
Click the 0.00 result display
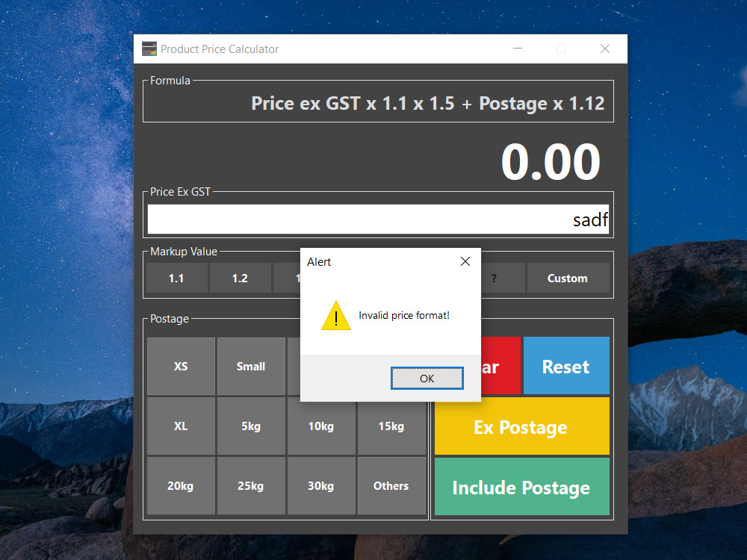tap(551, 162)
